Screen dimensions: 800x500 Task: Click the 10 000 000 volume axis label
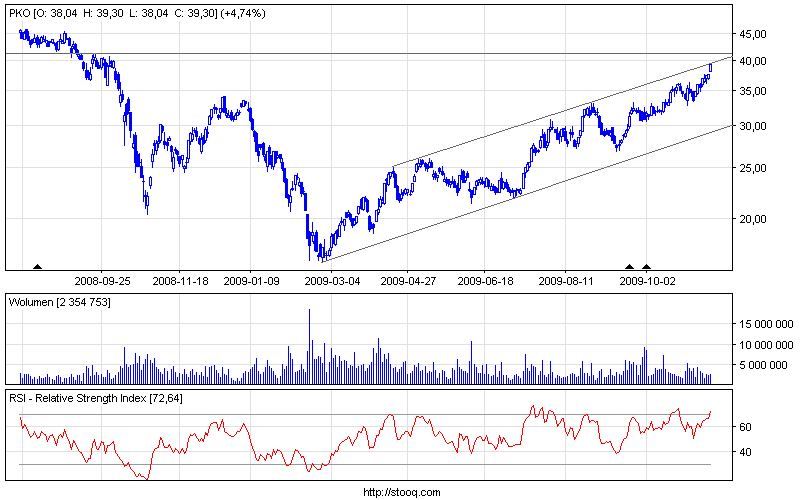click(x=766, y=345)
